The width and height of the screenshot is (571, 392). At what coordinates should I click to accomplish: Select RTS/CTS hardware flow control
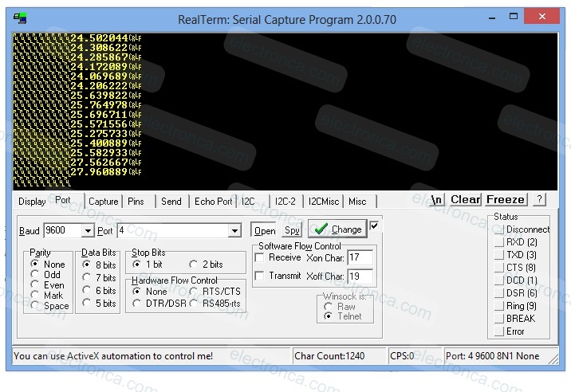click(x=215, y=292)
